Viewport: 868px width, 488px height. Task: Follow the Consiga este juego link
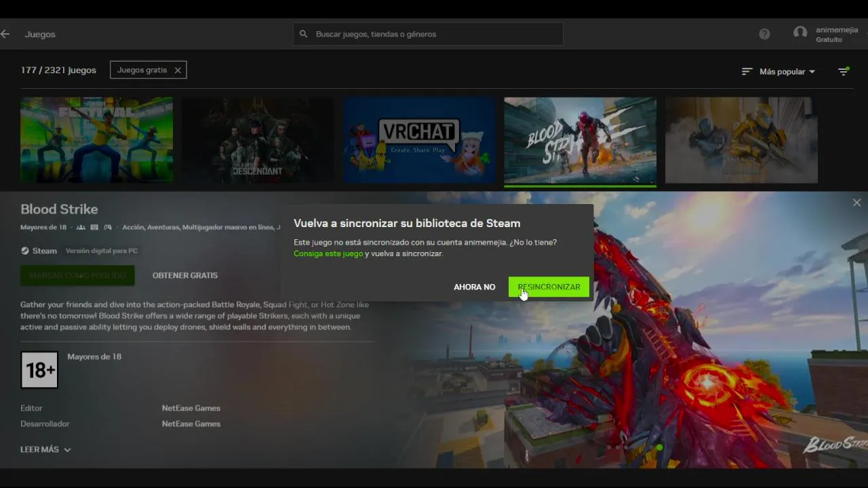pos(328,253)
